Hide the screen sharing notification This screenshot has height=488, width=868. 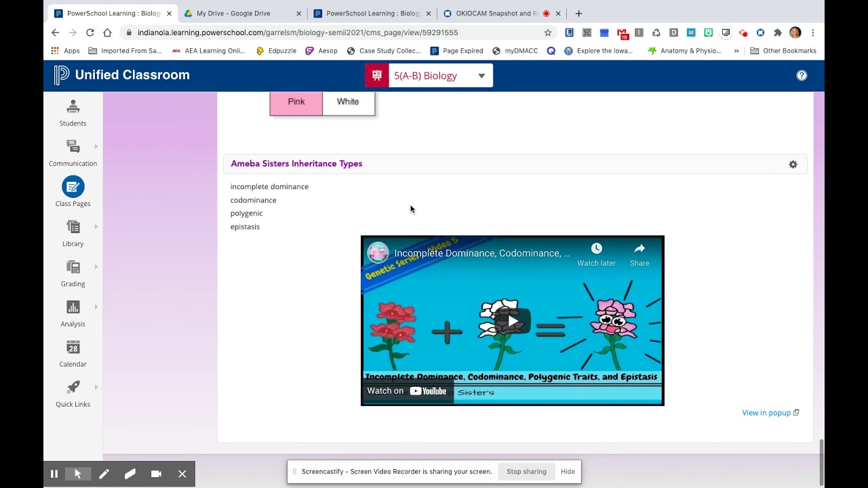(568, 472)
